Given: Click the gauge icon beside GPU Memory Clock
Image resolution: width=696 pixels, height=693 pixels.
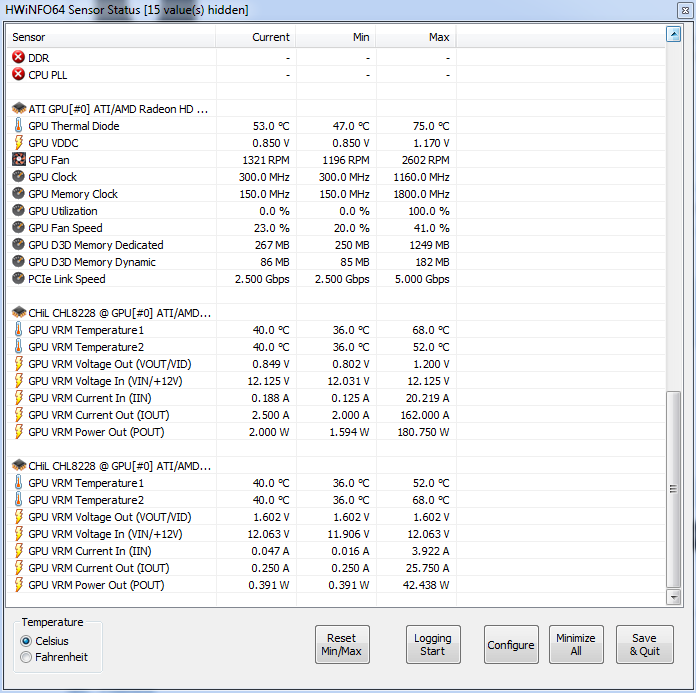Looking at the screenshot, I should click(x=18, y=194).
